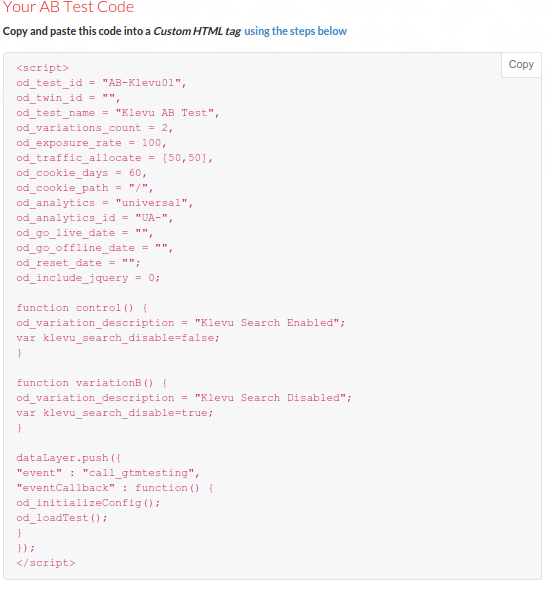Viewport: 552px width, 589px height.
Task: Click the od_analytics "universal" line
Action: pyautogui.click(x=104, y=203)
